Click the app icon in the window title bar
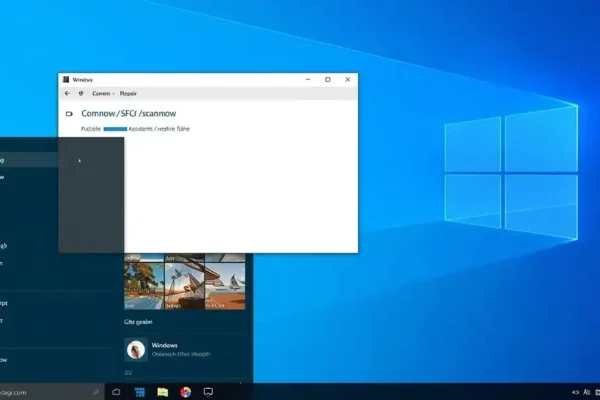600x400 pixels. tap(66, 80)
